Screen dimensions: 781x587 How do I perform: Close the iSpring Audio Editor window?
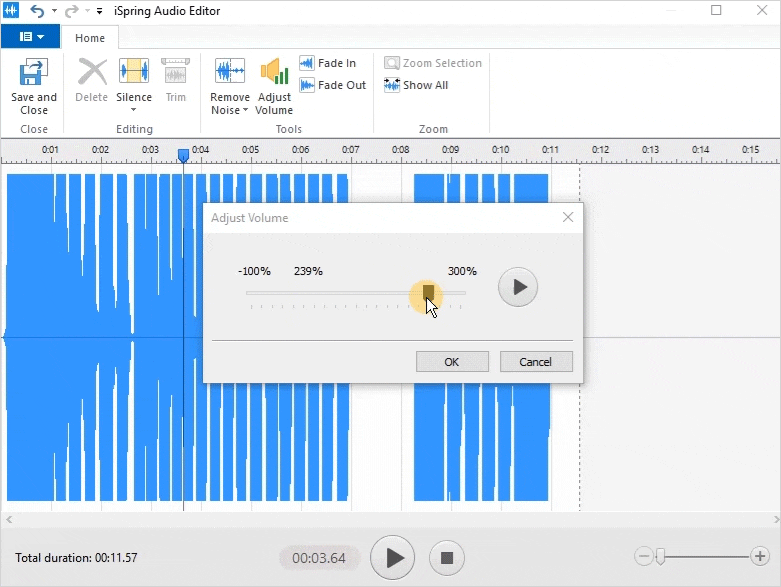[x=762, y=10]
